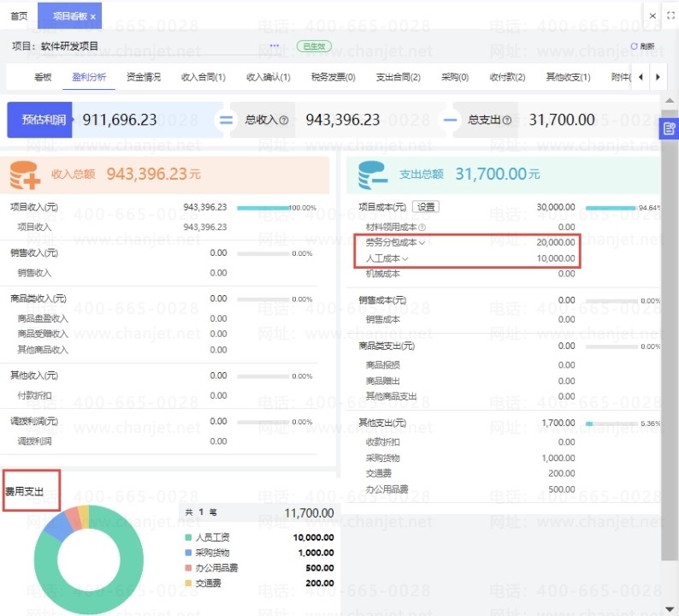Click the 费用支出 section title
Image resolution: width=679 pixels, height=616 pixels.
[x=25, y=492]
